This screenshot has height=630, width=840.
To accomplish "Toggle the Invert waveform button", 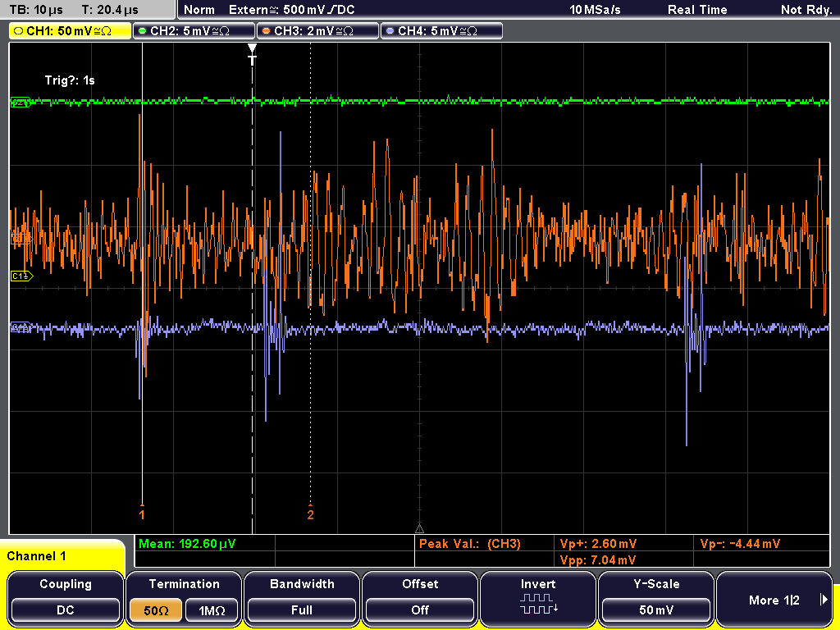I will [x=538, y=598].
